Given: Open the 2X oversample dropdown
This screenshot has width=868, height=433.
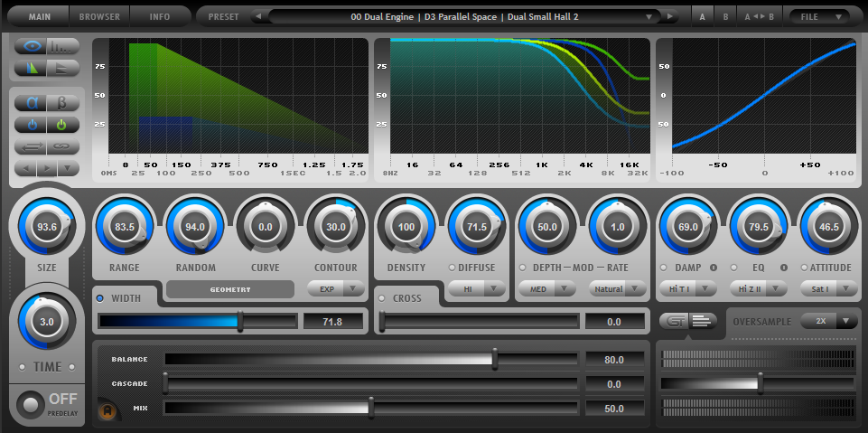Looking at the screenshot, I should tap(828, 321).
